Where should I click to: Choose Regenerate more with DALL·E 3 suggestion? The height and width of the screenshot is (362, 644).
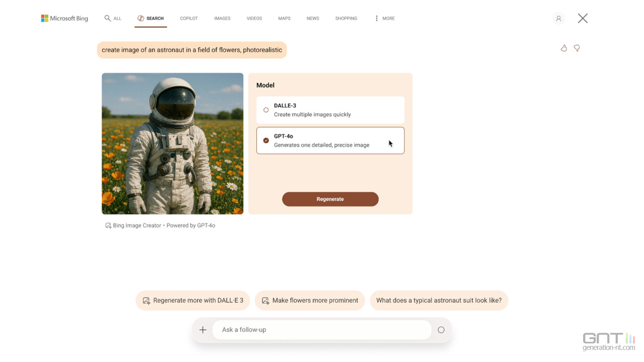coord(193,301)
